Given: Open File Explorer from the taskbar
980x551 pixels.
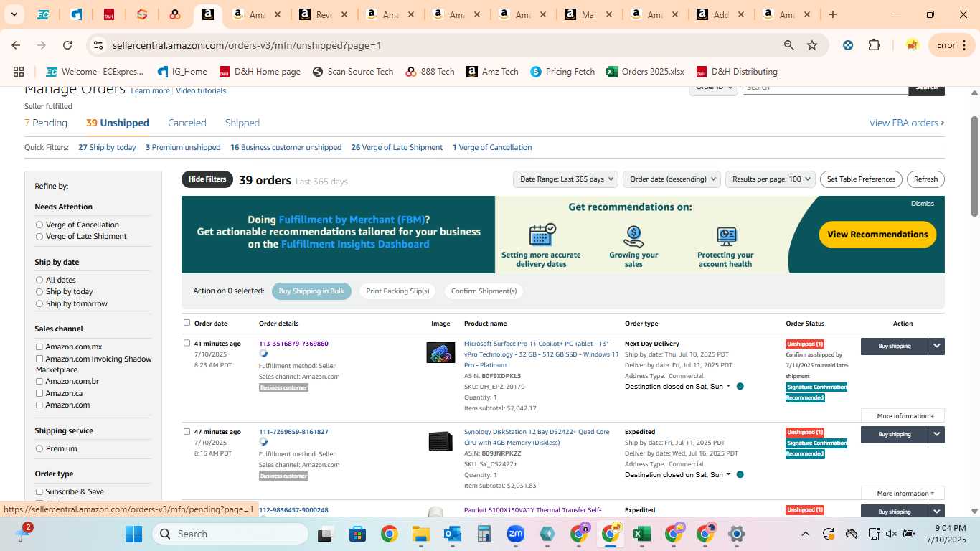Looking at the screenshot, I should (x=420, y=534).
